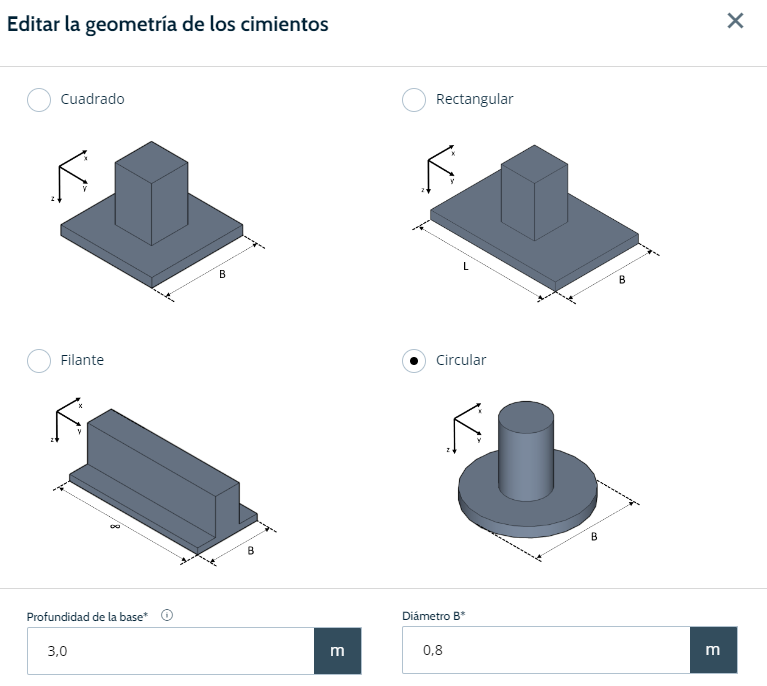Click the axis icon of the Cuadrado diagram
This screenshot has height=686, width=767.
(x=70, y=173)
